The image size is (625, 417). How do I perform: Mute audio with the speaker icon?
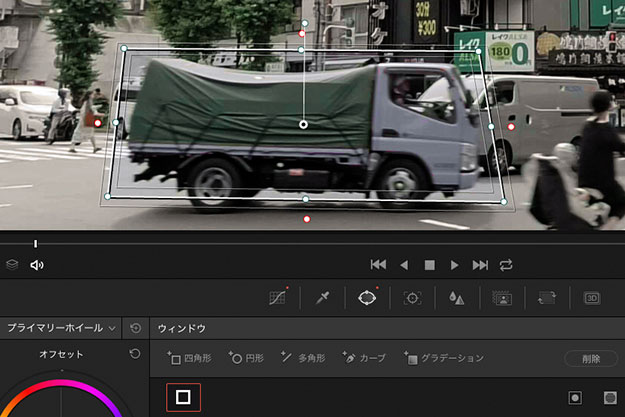click(37, 265)
